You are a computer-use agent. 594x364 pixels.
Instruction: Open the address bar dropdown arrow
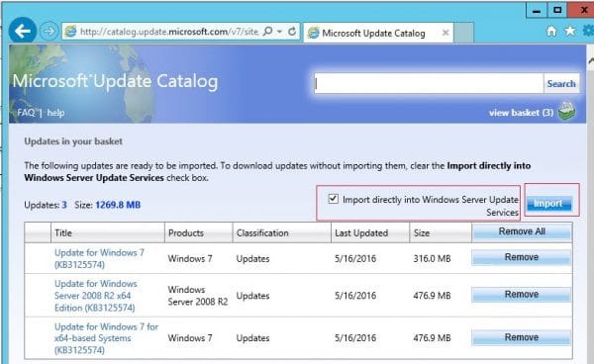[279, 32]
